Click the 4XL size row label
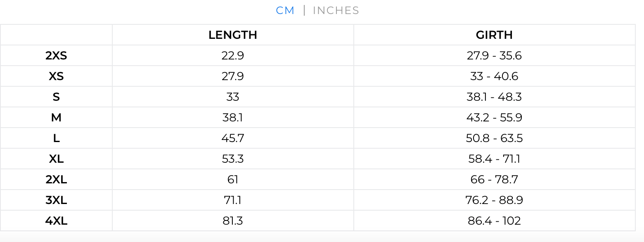The image size is (644, 242). 56,221
